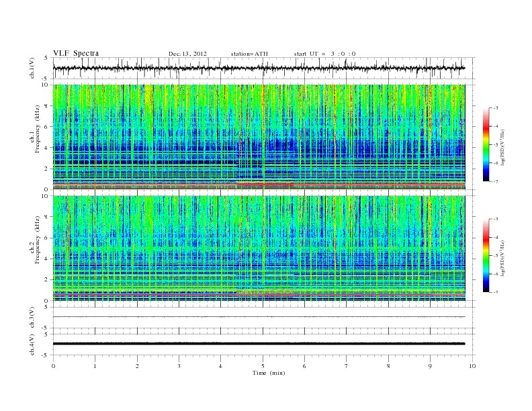Click the time axis tick label "4"
The image size is (532, 411).
[x=220, y=366]
